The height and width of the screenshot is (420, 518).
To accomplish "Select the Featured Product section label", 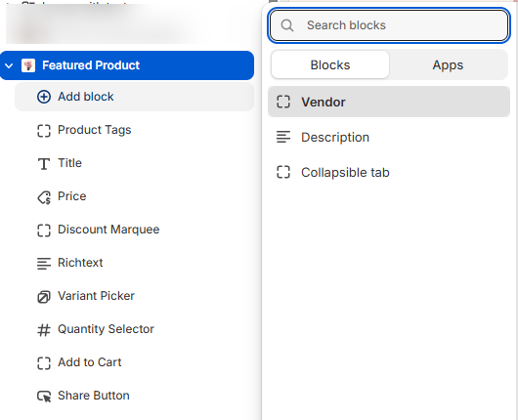I will tap(91, 65).
